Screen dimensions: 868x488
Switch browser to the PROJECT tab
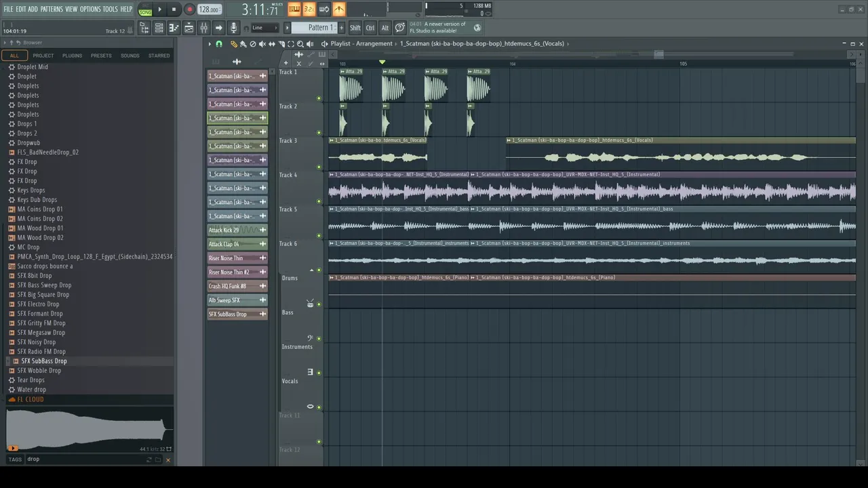[43, 56]
